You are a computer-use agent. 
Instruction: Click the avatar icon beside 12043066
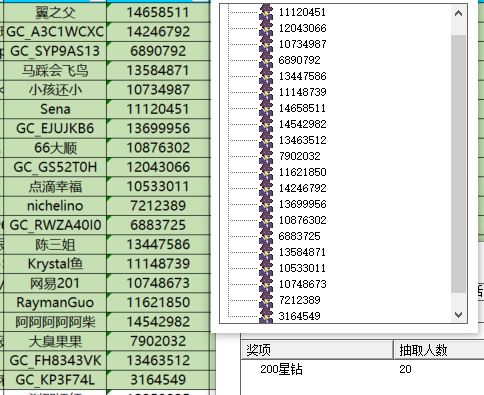pos(266,28)
